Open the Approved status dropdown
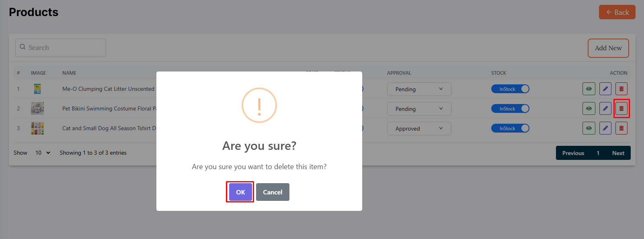The width and height of the screenshot is (644, 239). coord(419,129)
